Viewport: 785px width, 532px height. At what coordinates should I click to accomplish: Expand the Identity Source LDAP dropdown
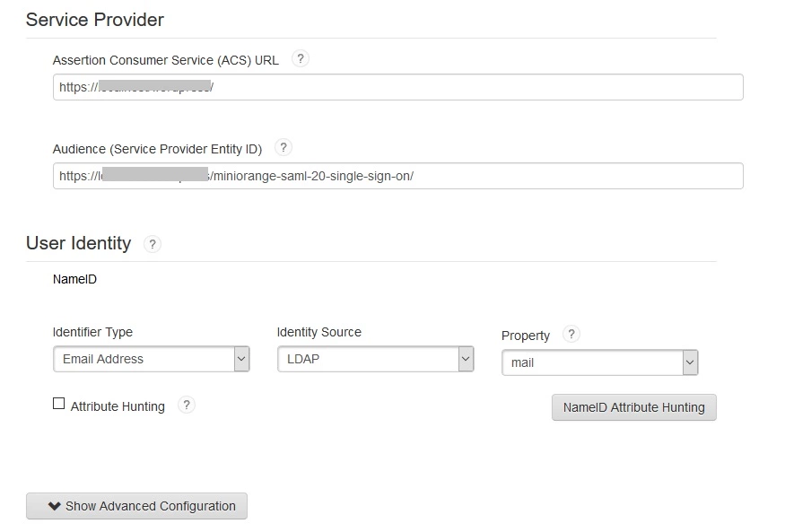pyautogui.click(x=376, y=359)
